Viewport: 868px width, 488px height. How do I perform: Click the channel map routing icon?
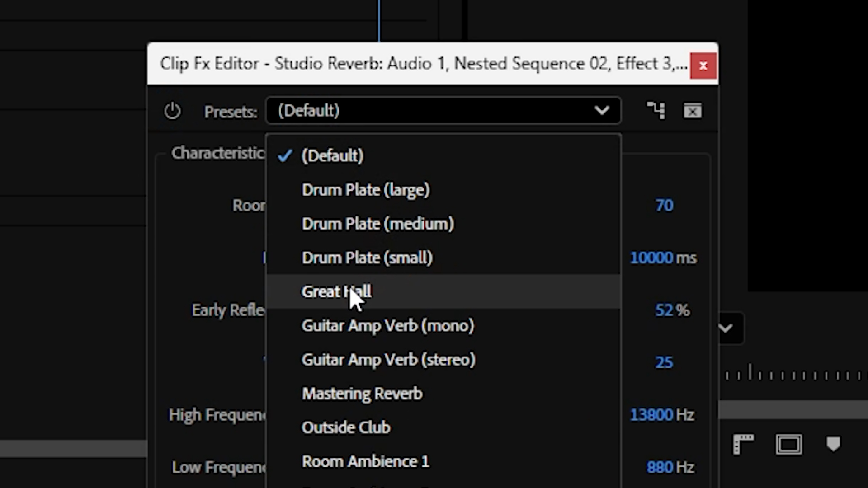pos(656,111)
